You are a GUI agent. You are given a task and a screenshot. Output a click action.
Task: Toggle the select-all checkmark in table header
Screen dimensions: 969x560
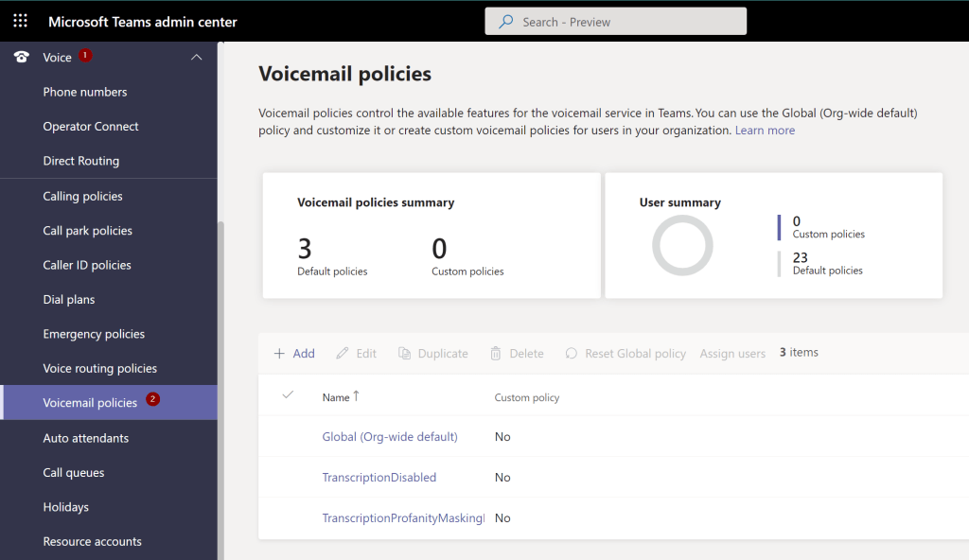coord(289,395)
